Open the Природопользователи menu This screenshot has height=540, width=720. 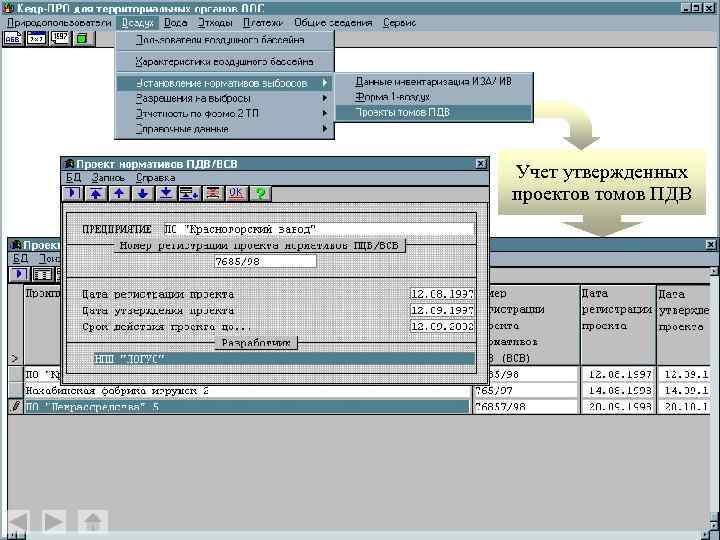point(59,22)
